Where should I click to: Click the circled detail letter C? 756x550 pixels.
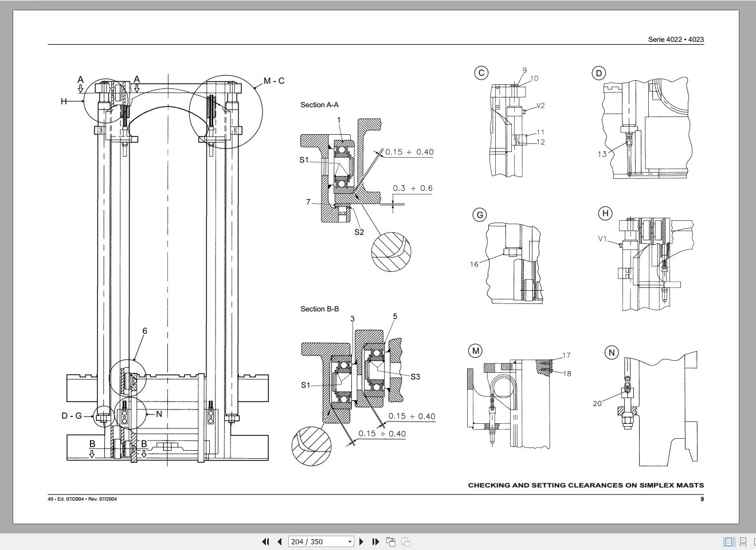pos(481,73)
